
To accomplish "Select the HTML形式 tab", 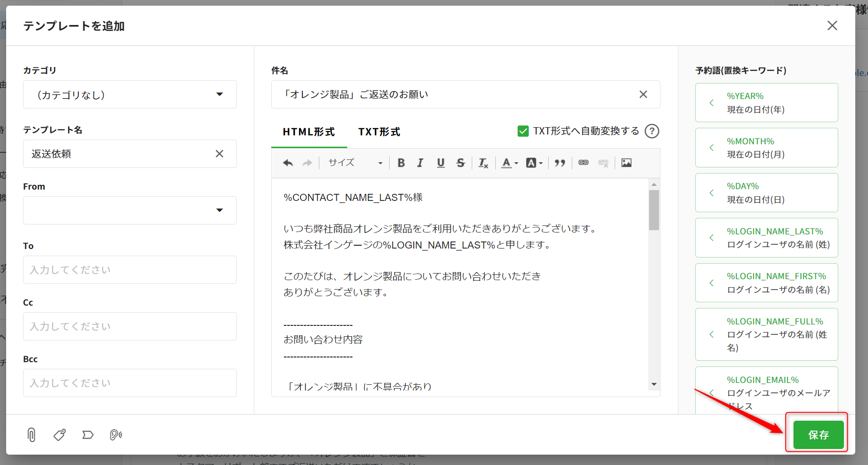I will tap(309, 132).
